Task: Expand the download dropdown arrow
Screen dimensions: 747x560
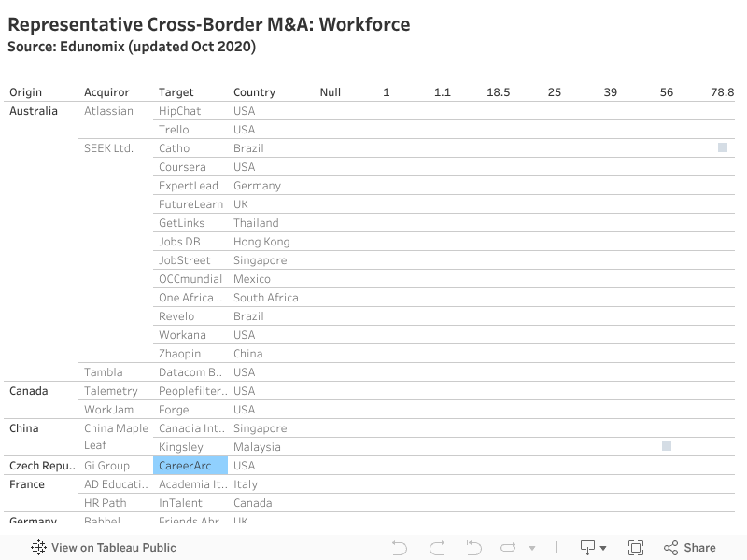Action: (x=604, y=549)
